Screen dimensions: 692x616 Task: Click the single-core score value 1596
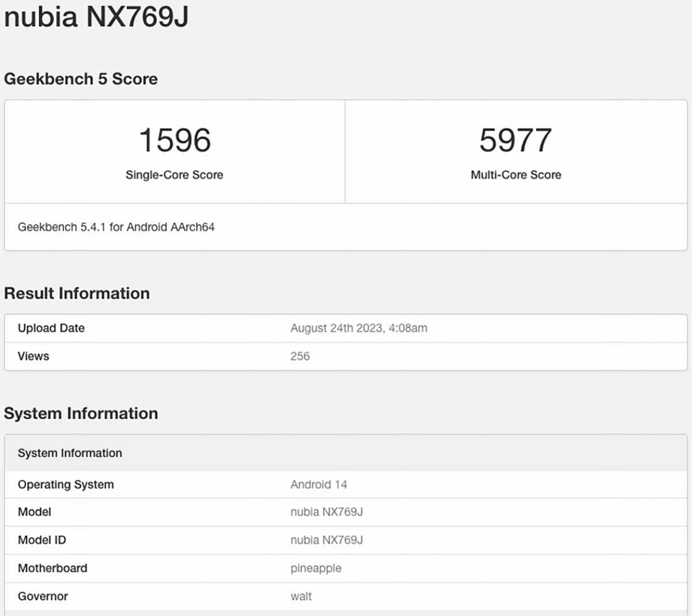click(x=175, y=141)
